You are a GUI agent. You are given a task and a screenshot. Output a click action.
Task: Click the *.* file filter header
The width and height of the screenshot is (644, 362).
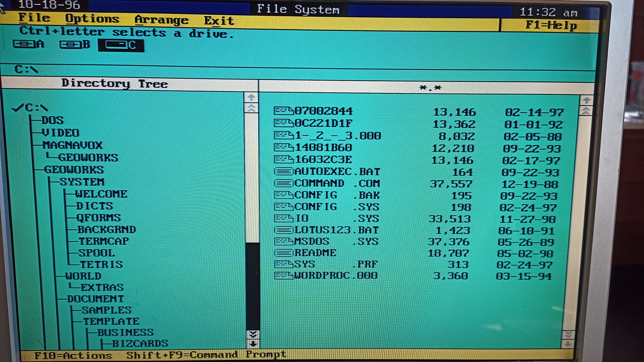point(430,88)
